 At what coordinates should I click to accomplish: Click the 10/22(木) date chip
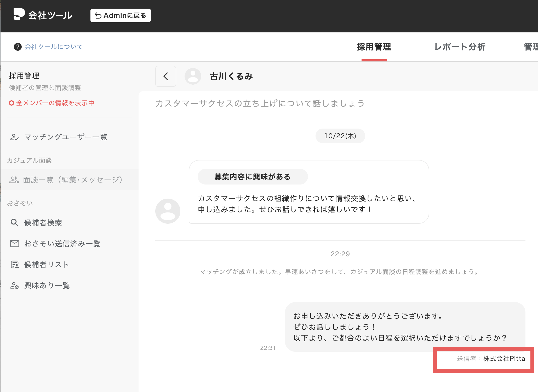[x=340, y=136]
